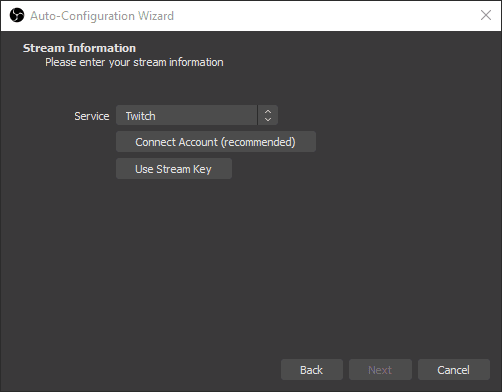Screen dimensions: 502x392
Task: Click the 'Please enter your stream information' text
Action: coord(134,62)
